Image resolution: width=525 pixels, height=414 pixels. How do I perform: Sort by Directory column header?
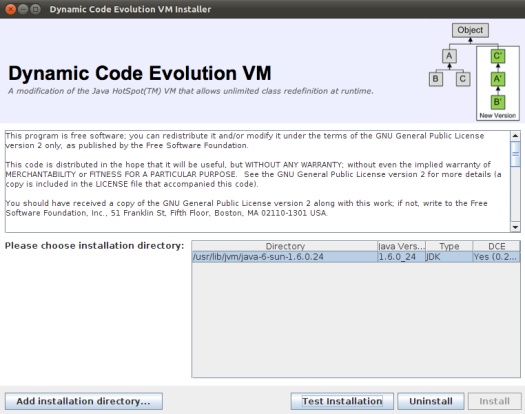click(285, 246)
